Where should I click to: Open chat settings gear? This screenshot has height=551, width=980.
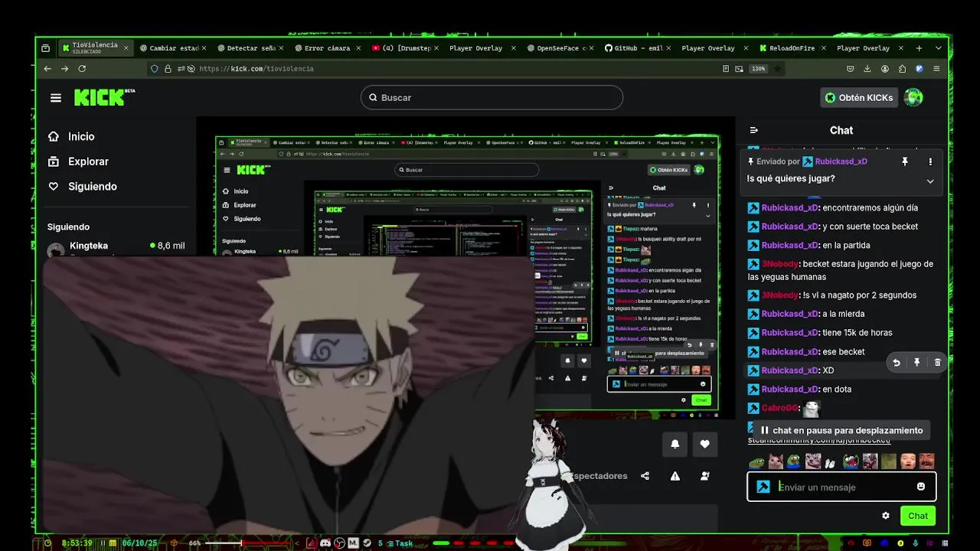pos(886,516)
